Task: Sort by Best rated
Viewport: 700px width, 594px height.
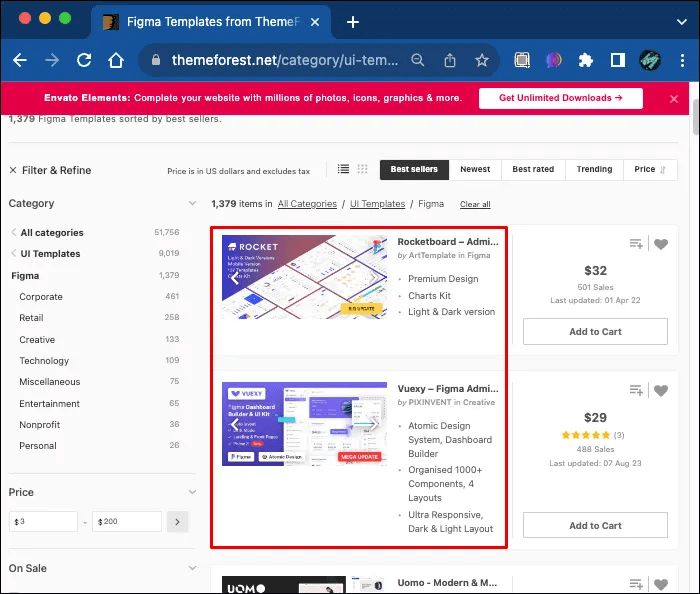Action: pyautogui.click(x=533, y=170)
